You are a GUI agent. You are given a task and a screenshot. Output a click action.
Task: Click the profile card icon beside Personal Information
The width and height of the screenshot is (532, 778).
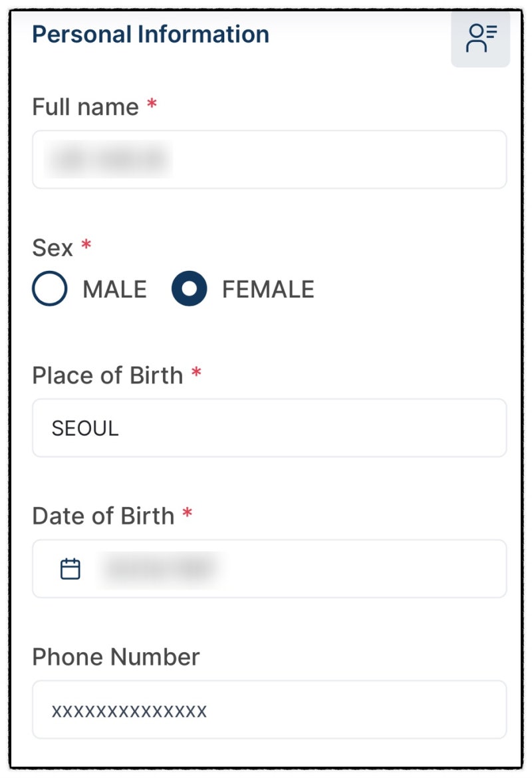[x=480, y=38]
